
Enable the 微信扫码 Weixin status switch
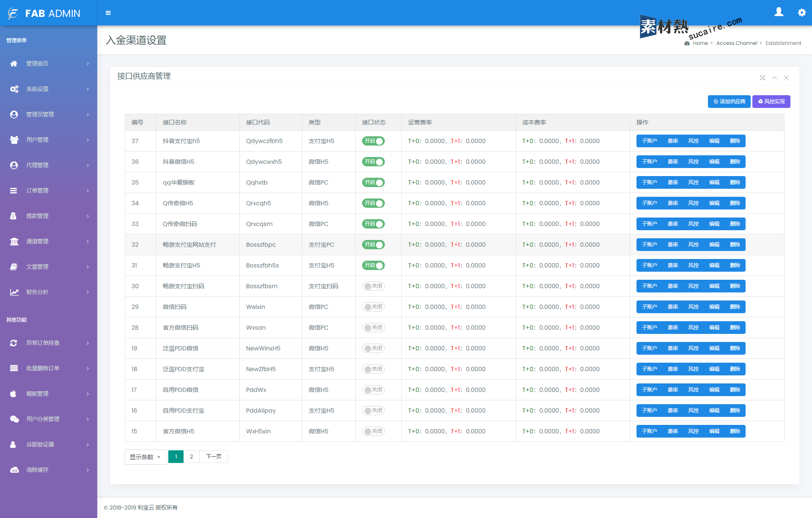(373, 307)
